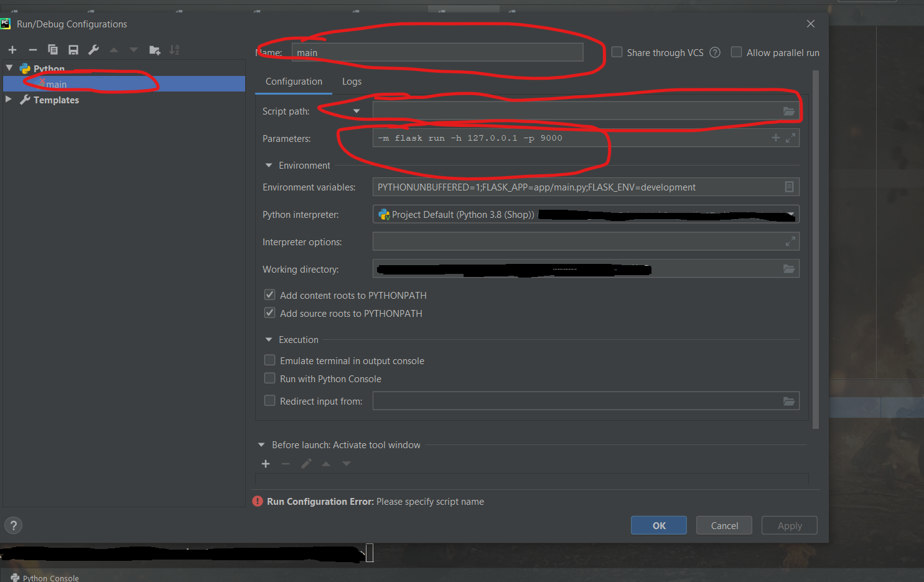Add a new run configuration
This screenshot has width=924, height=582.
tap(12, 50)
